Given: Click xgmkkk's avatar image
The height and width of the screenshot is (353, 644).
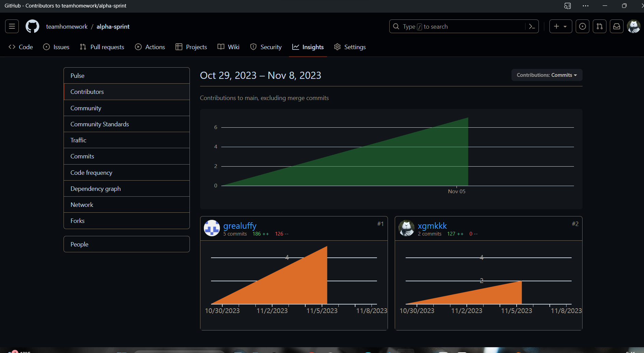Looking at the screenshot, I should [406, 228].
